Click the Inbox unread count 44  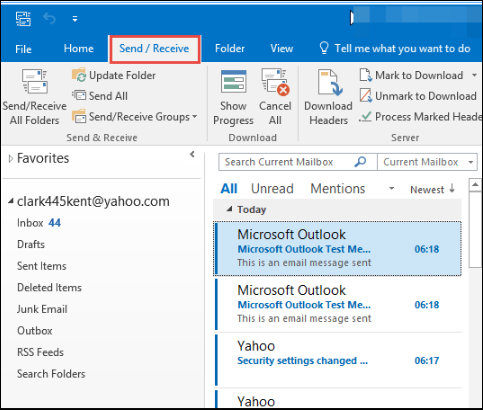tap(55, 223)
